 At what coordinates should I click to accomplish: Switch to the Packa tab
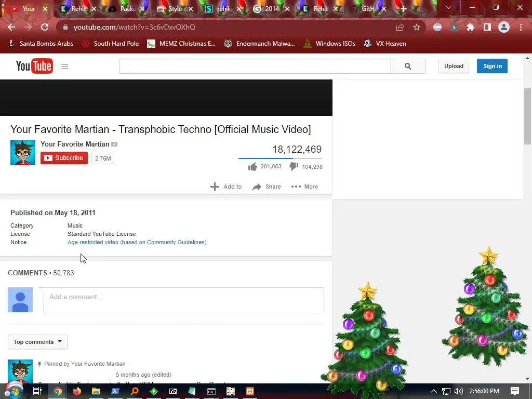[127, 9]
